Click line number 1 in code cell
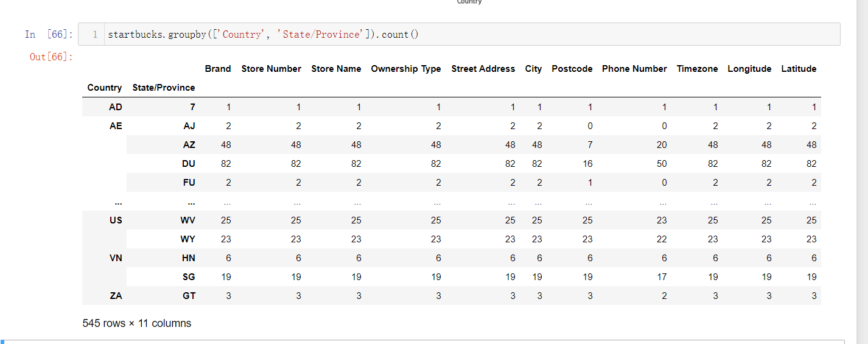868x344 pixels. [x=95, y=35]
